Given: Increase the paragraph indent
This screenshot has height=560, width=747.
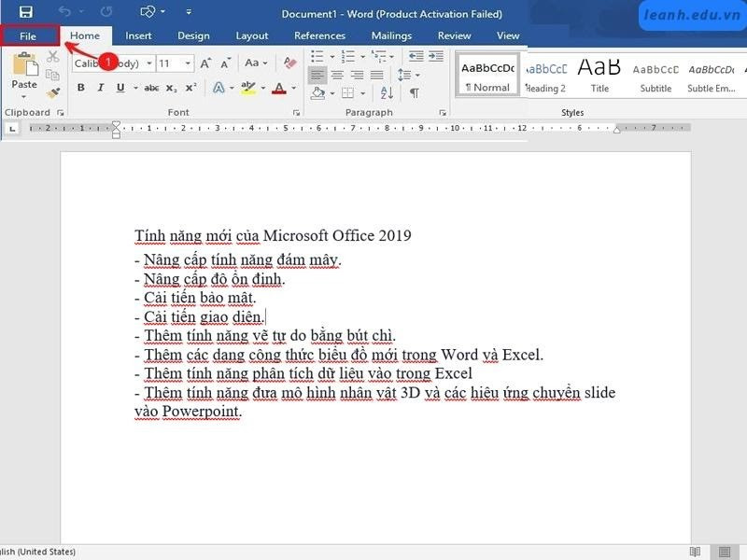Looking at the screenshot, I should coord(436,56).
